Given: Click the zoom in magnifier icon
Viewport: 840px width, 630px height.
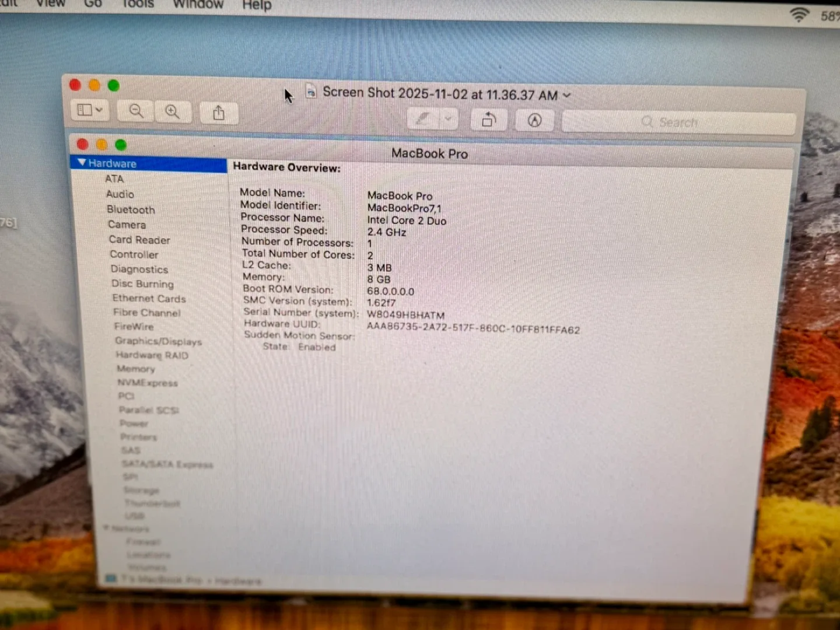Looking at the screenshot, I should point(173,111).
